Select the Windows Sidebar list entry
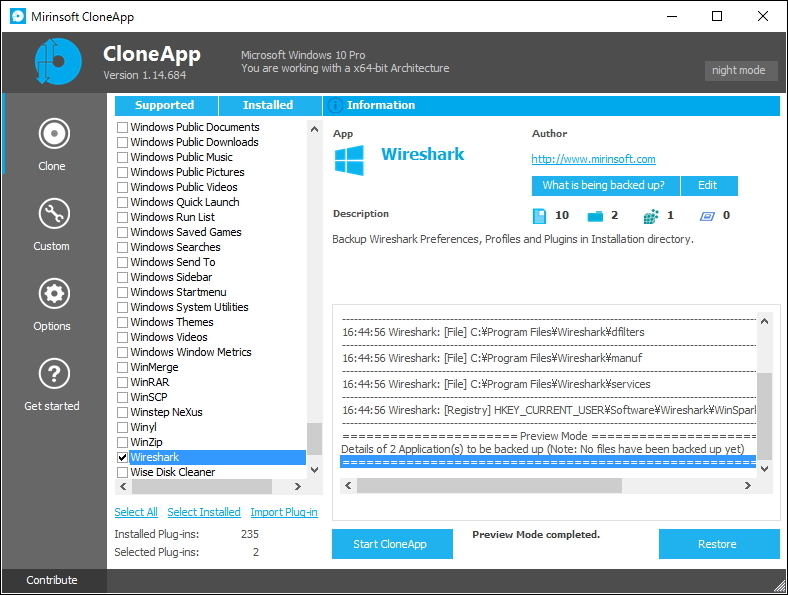This screenshot has width=788, height=595. point(171,277)
